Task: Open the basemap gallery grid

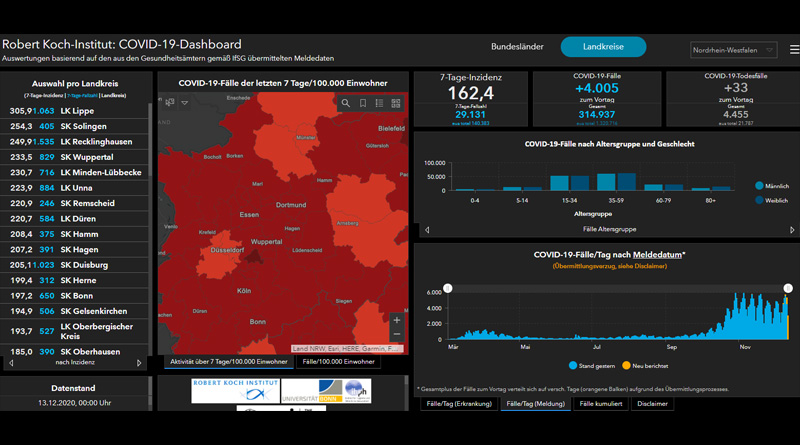Action: pos(395,103)
